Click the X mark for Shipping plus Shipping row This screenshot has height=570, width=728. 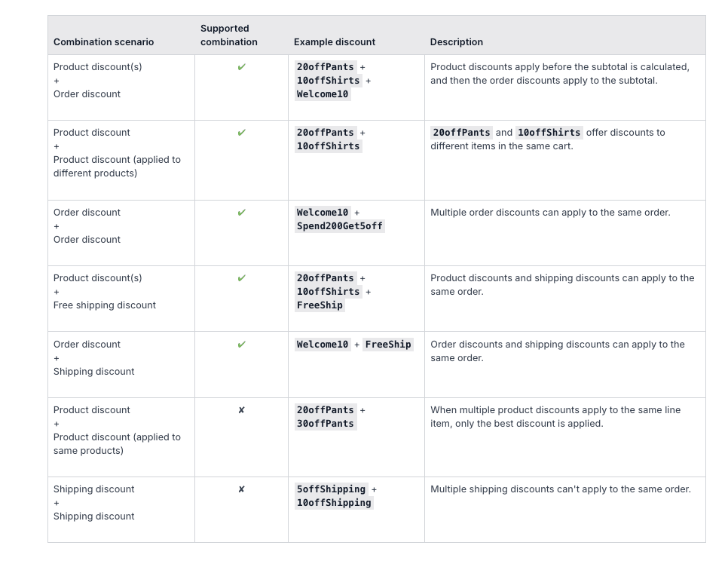[241, 489]
